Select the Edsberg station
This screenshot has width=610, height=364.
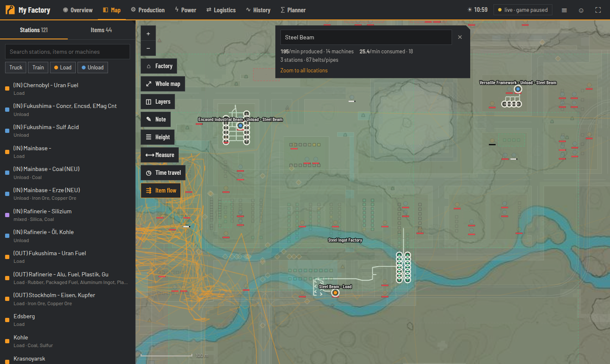[68, 320]
